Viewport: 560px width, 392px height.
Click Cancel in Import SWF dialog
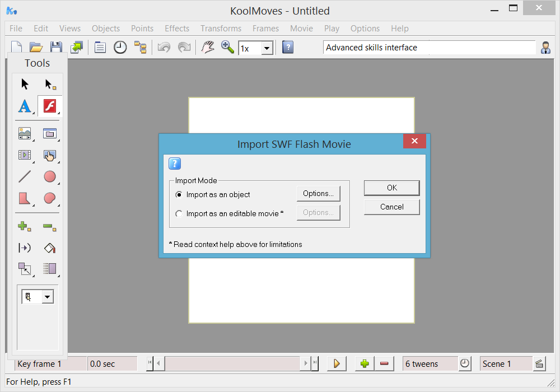pyautogui.click(x=392, y=207)
